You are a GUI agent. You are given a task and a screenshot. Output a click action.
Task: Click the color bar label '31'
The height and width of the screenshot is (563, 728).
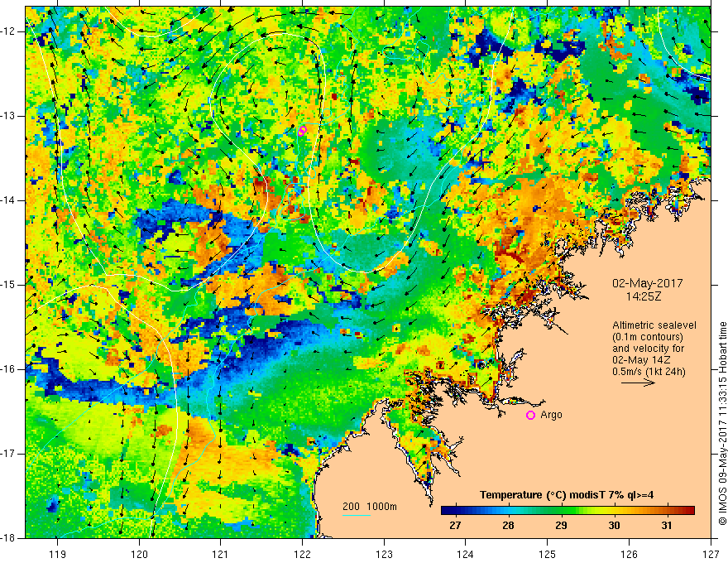click(x=667, y=526)
